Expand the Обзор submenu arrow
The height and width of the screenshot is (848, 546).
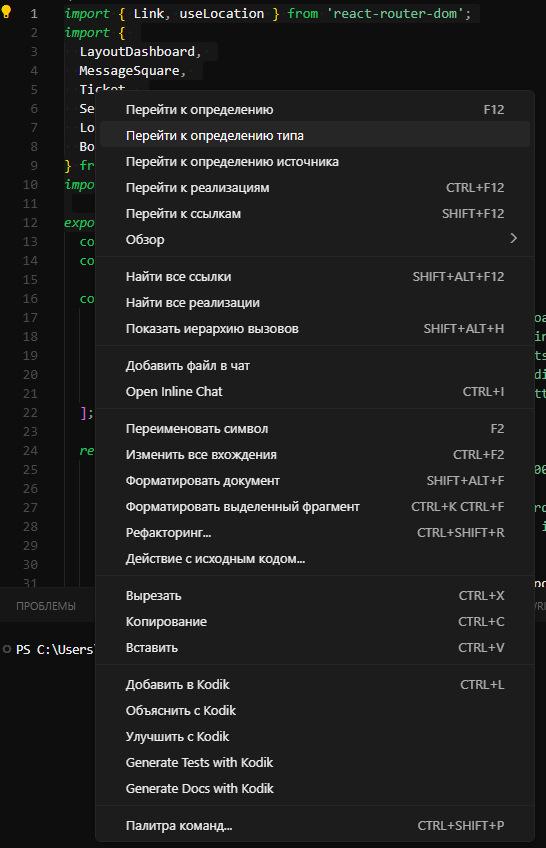[x=514, y=238]
